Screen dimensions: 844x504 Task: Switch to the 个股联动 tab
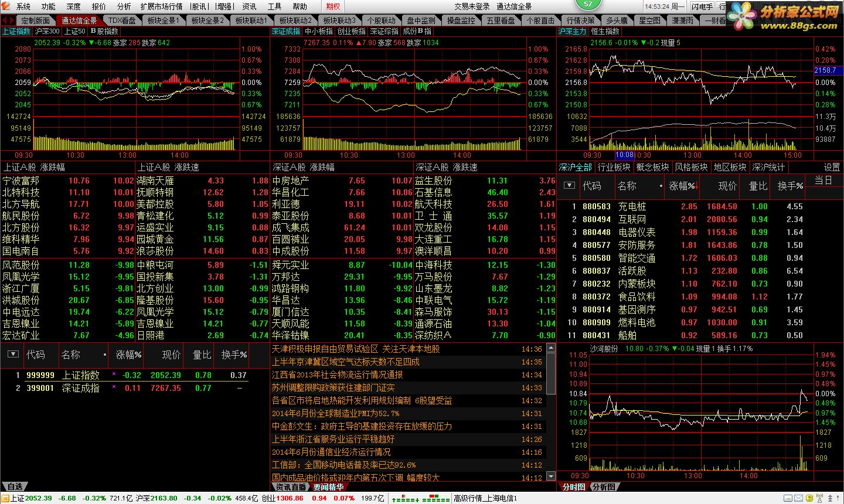coord(382,21)
